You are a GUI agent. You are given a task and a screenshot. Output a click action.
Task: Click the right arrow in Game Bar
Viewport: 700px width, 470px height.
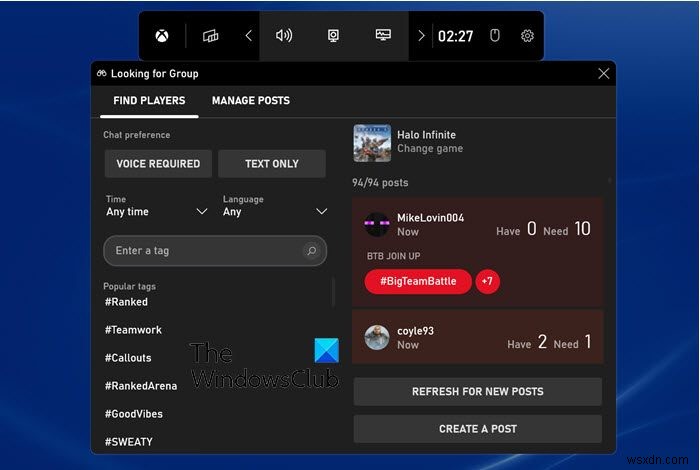421,36
